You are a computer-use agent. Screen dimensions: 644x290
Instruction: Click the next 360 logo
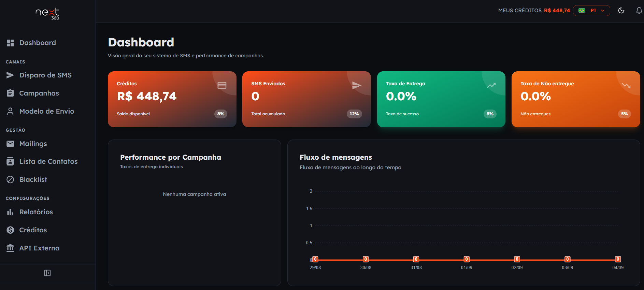(x=47, y=14)
